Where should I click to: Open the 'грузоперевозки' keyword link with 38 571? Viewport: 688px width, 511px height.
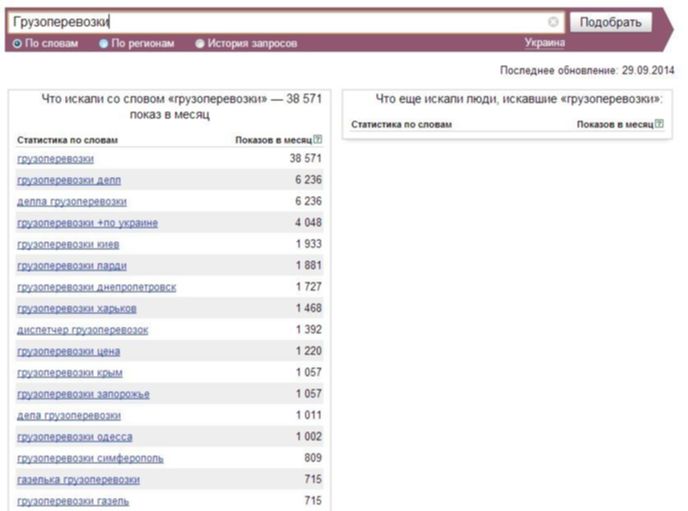pos(55,159)
